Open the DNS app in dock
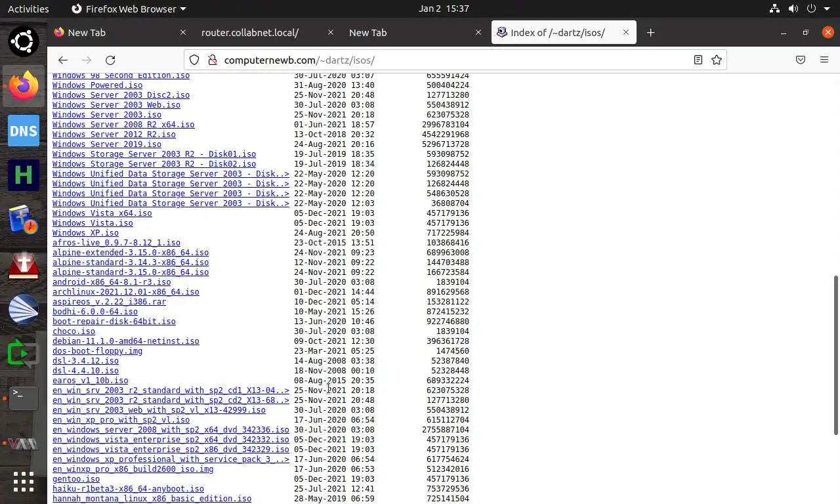 pos(24,131)
